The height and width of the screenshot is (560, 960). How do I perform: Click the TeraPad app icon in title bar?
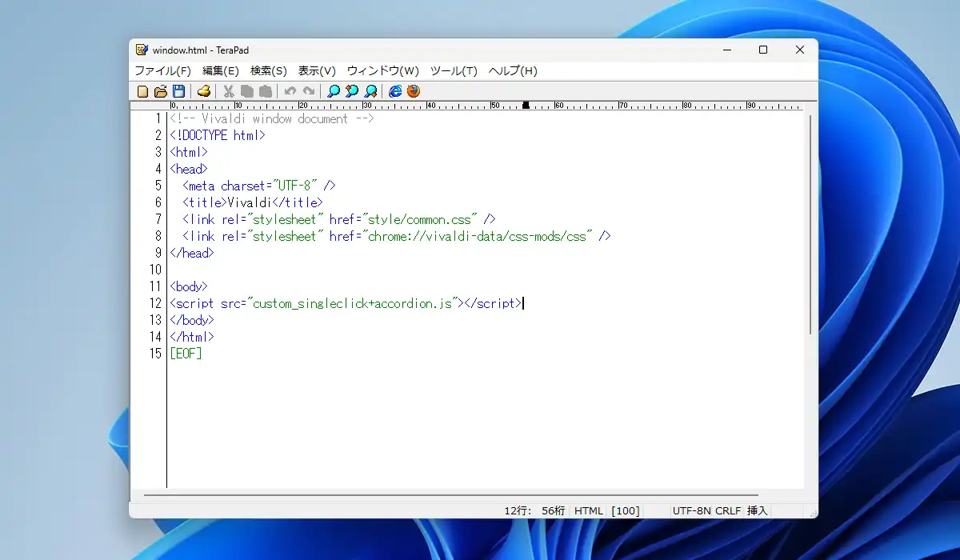142,50
